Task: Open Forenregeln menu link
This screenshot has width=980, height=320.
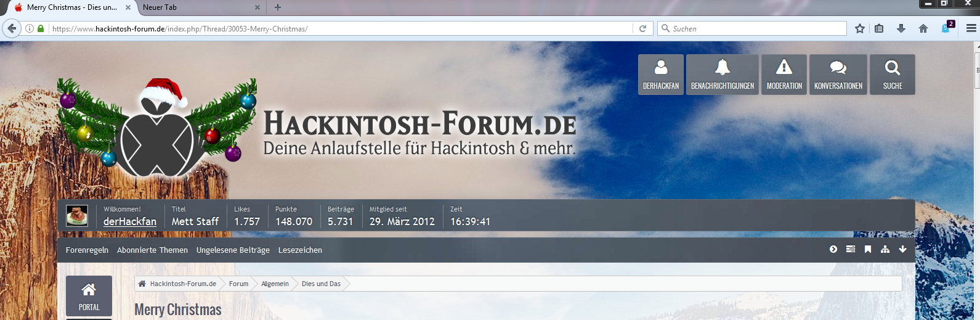Action: pos(87,250)
